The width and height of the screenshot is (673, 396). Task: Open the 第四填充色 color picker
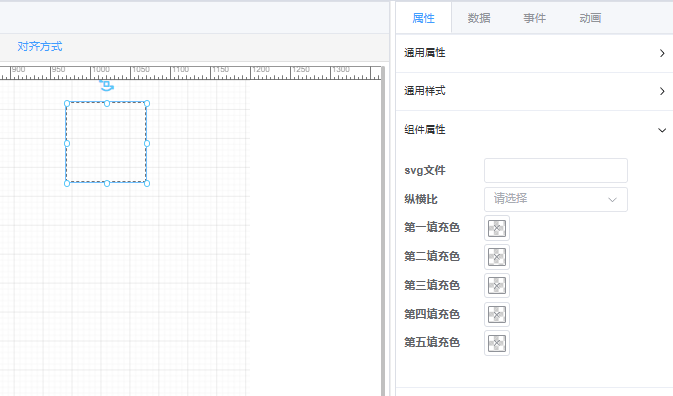[497, 314]
